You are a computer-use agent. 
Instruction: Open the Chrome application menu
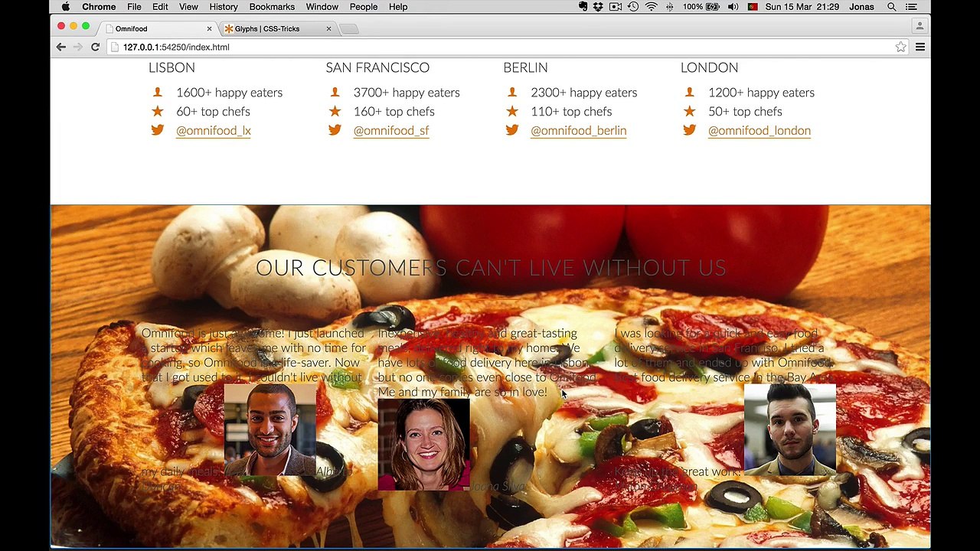pyautogui.click(x=99, y=7)
